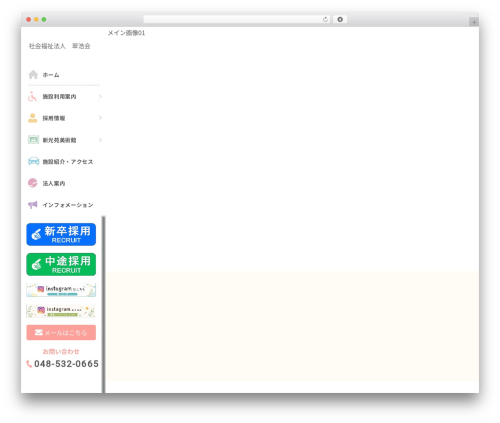Click the round icon right of address bar
This screenshot has height=423, width=500.
340,20
